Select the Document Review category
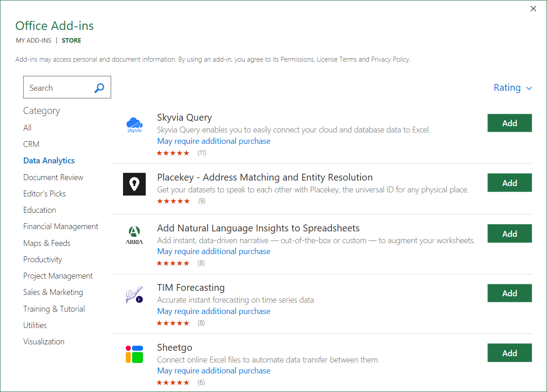Image resolution: width=547 pixels, height=392 pixels. click(x=53, y=177)
